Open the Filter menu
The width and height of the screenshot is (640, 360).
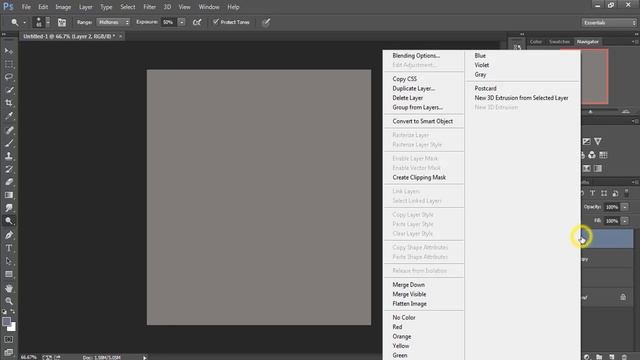pos(149,7)
